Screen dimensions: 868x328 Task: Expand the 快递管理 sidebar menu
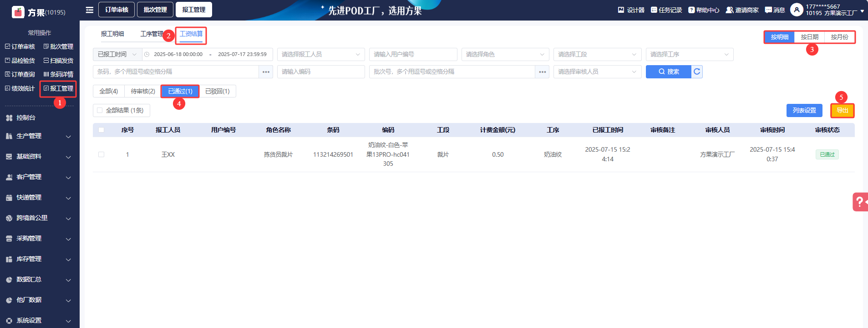pos(40,198)
